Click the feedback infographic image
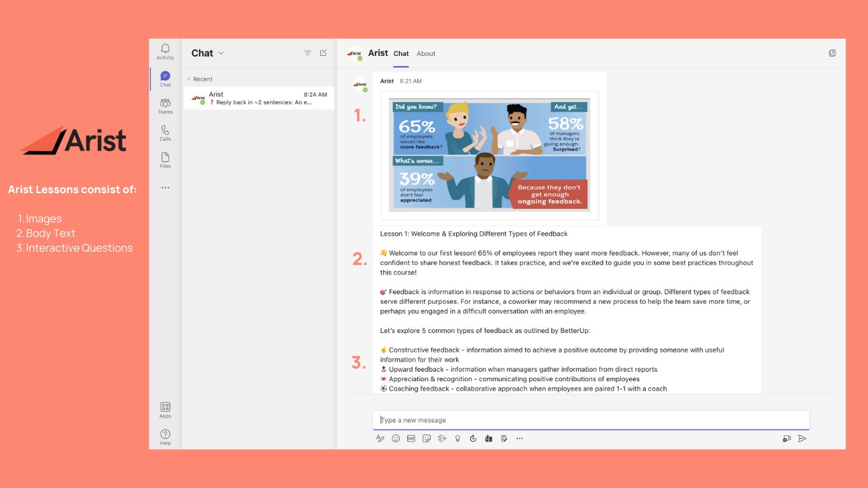This screenshot has width=868, height=488. point(490,156)
